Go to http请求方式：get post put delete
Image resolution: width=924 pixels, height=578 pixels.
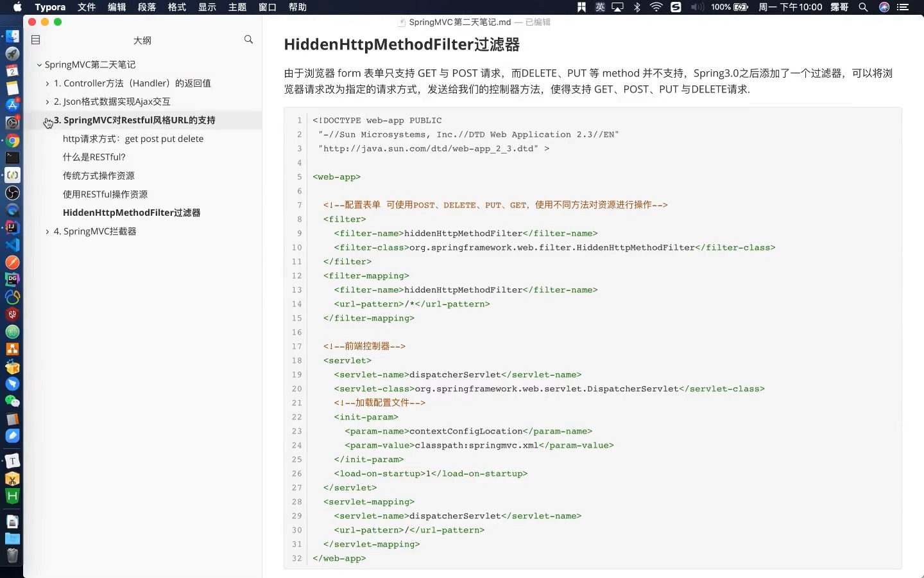tap(133, 139)
